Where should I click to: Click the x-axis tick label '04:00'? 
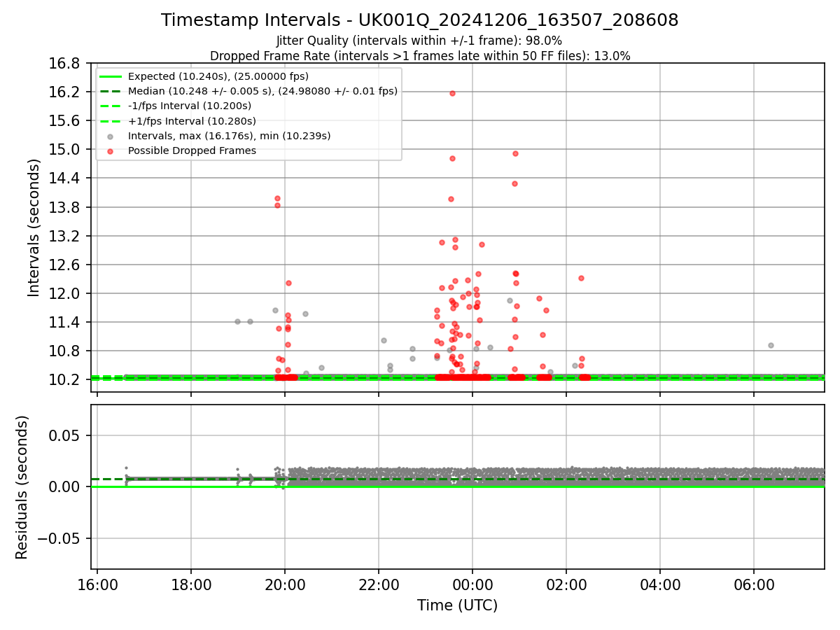[x=660, y=584]
